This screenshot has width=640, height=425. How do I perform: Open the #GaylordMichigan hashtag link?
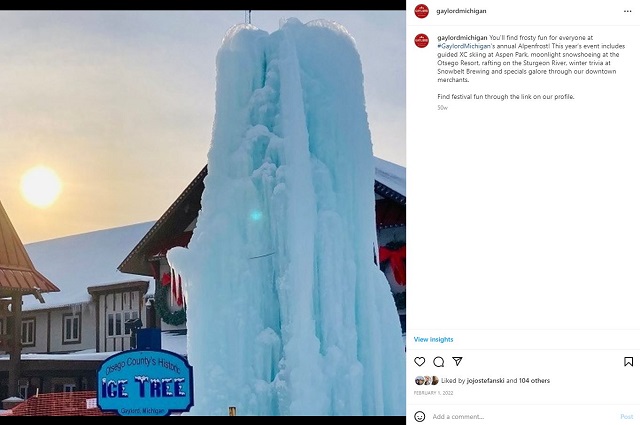pos(464,46)
